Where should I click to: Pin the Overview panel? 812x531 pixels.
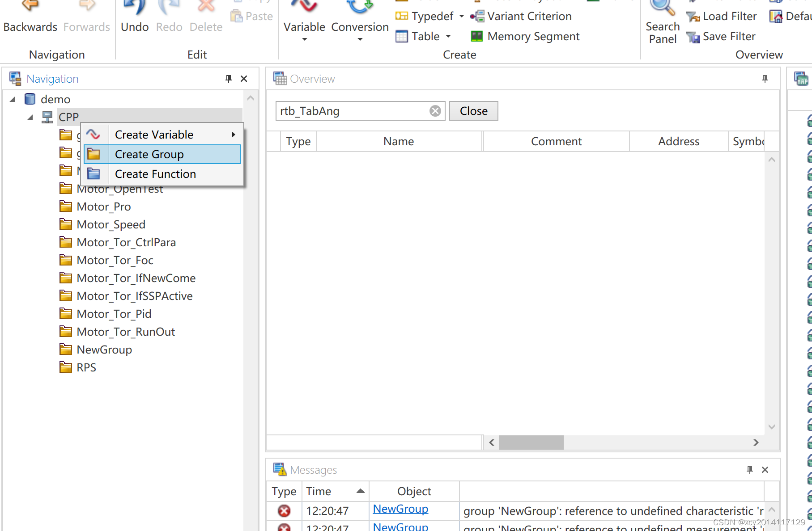(765, 79)
